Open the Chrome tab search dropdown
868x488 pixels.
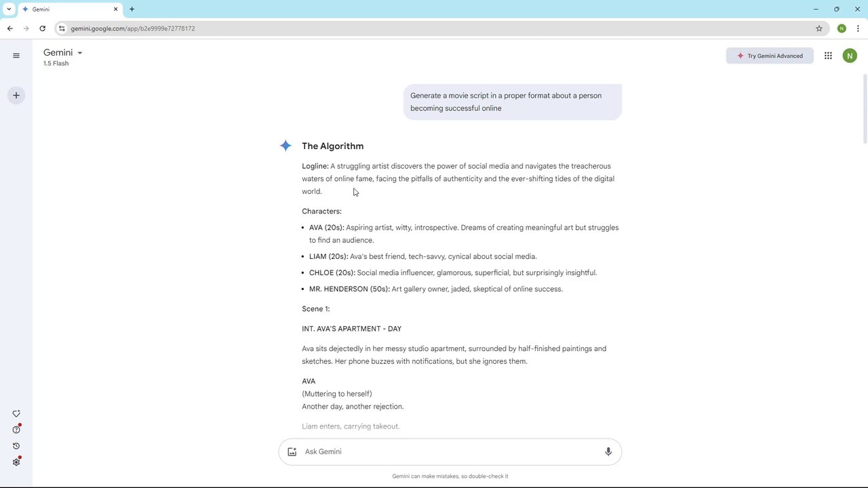point(9,9)
